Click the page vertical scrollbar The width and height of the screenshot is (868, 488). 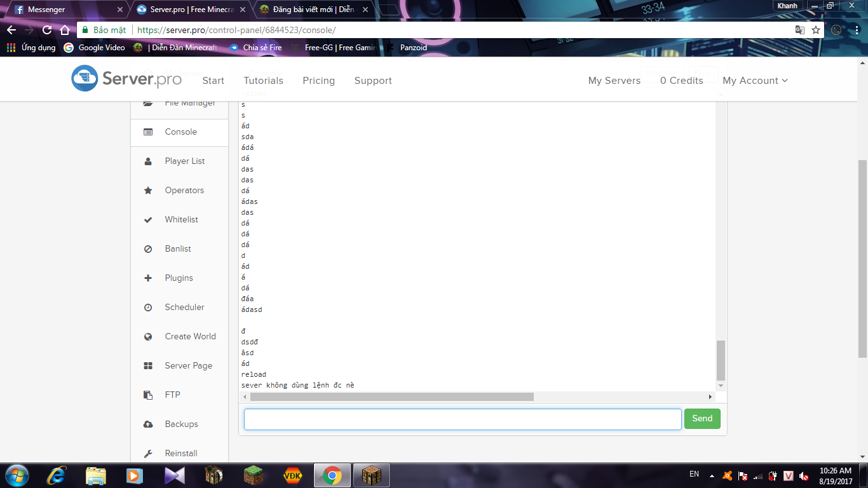[862, 259]
